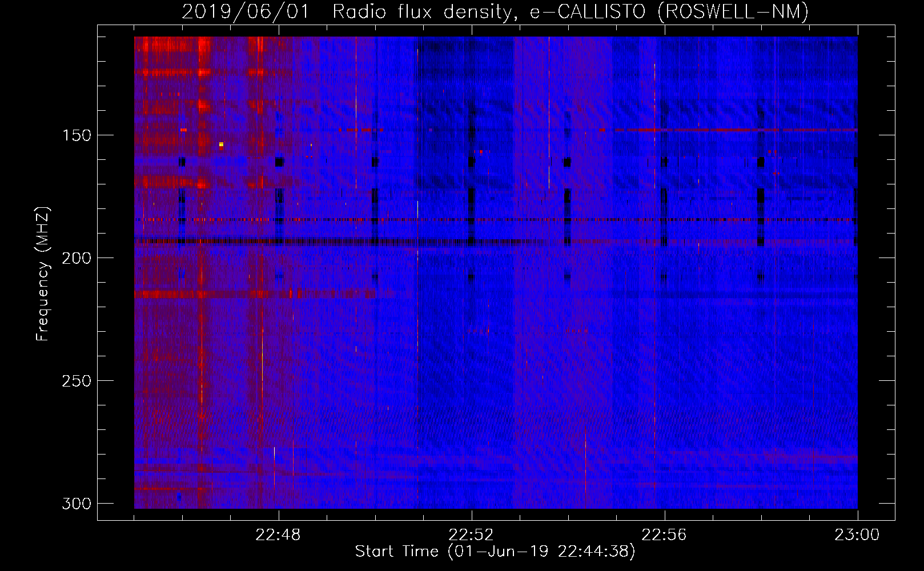Click the Frequency (MHZ) axis label
Viewport: 924px width, 571px height.
[x=43, y=274]
